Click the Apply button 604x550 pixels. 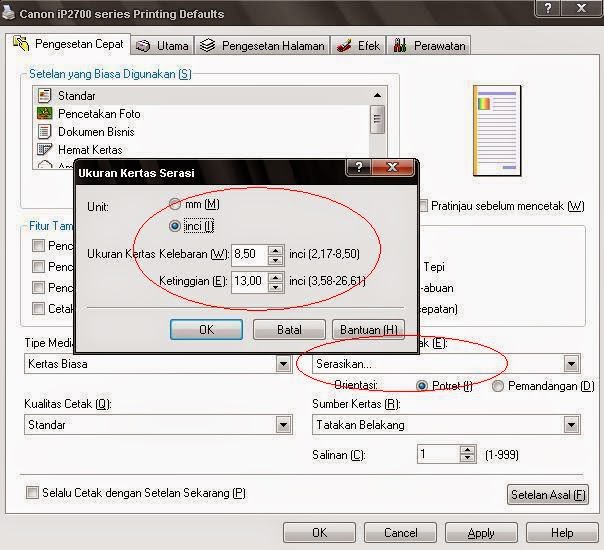point(481,533)
